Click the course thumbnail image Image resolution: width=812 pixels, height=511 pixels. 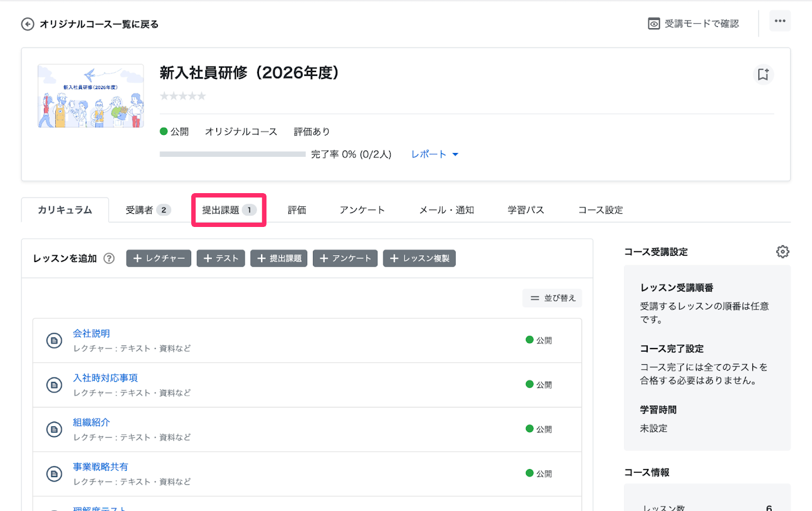pos(90,96)
